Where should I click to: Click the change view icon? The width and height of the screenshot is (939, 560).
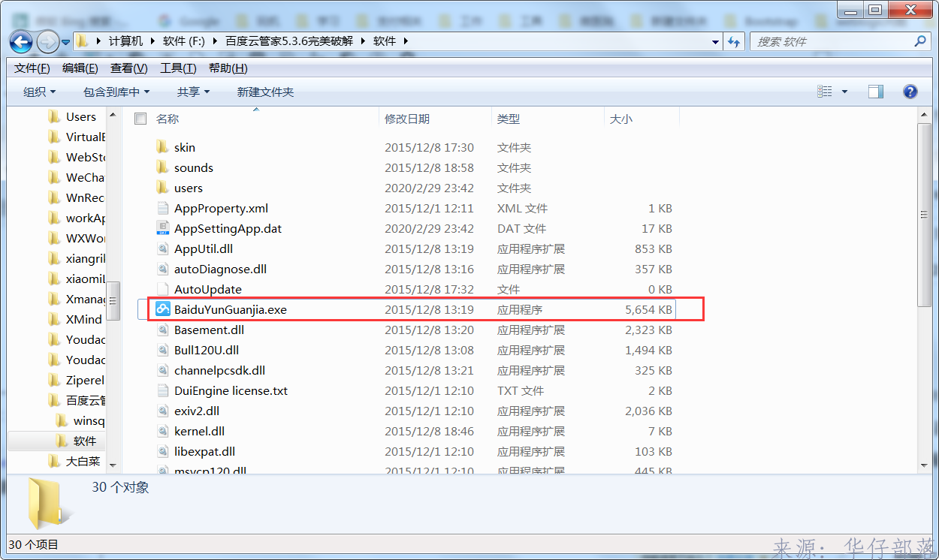[825, 92]
